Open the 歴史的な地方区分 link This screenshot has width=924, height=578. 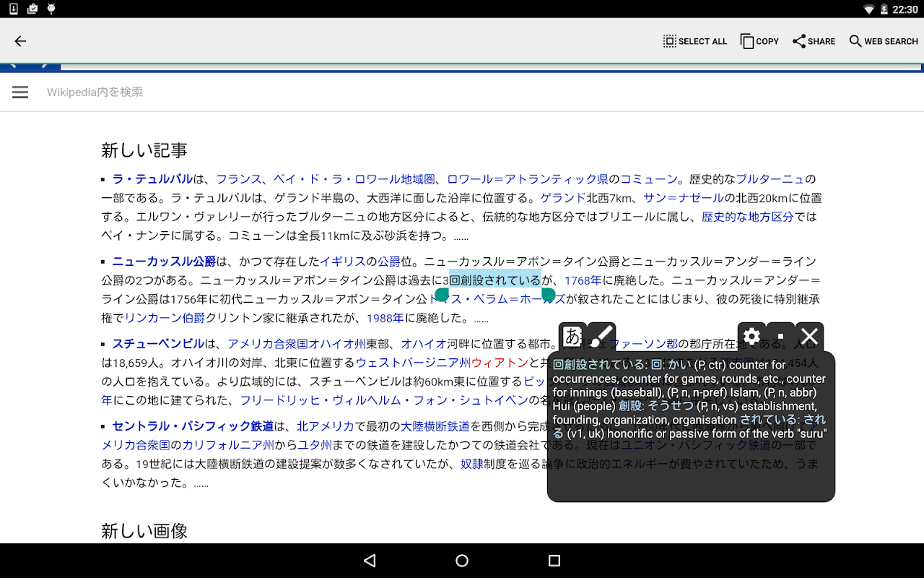coord(747,217)
